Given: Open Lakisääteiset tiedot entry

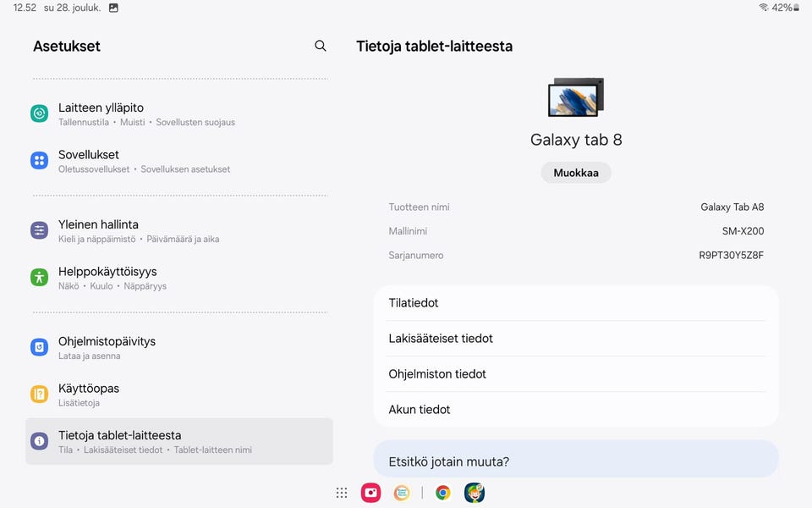Looking at the screenshot, I should [576, 339].
